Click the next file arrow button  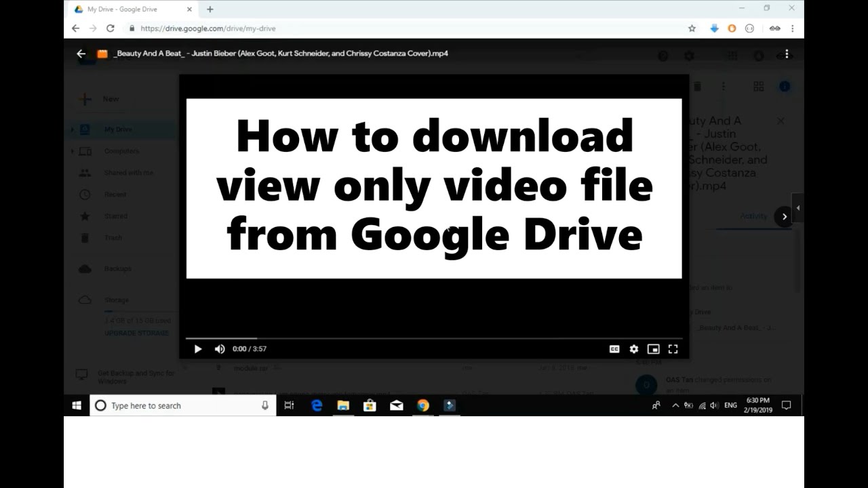point(784,216)
